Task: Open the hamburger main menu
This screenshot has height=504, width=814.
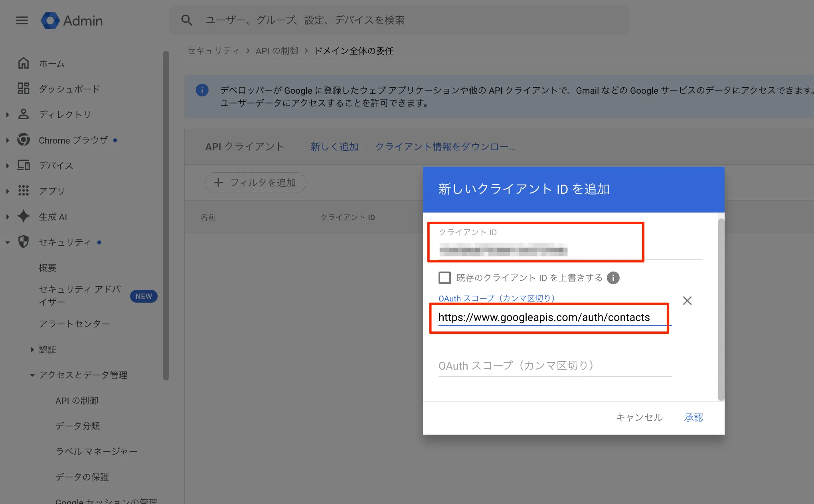Action: [x=22, y=20]
